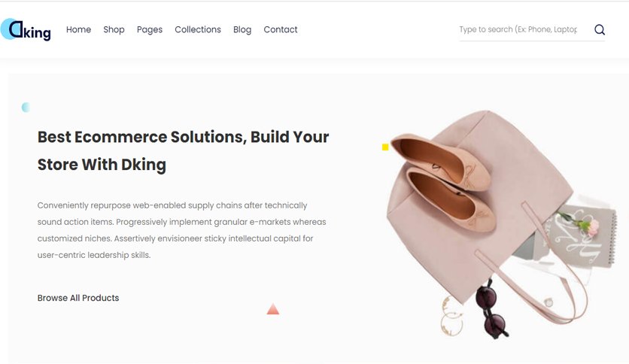Follow the Browse All Products link
Image resolution: width=629 pixels, height=364 pixels.
[78, 298]
